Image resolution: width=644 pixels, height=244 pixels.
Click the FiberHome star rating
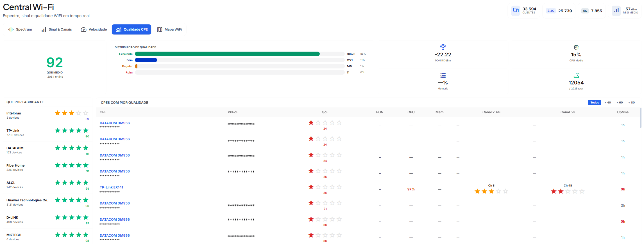(x=72, y=165)
